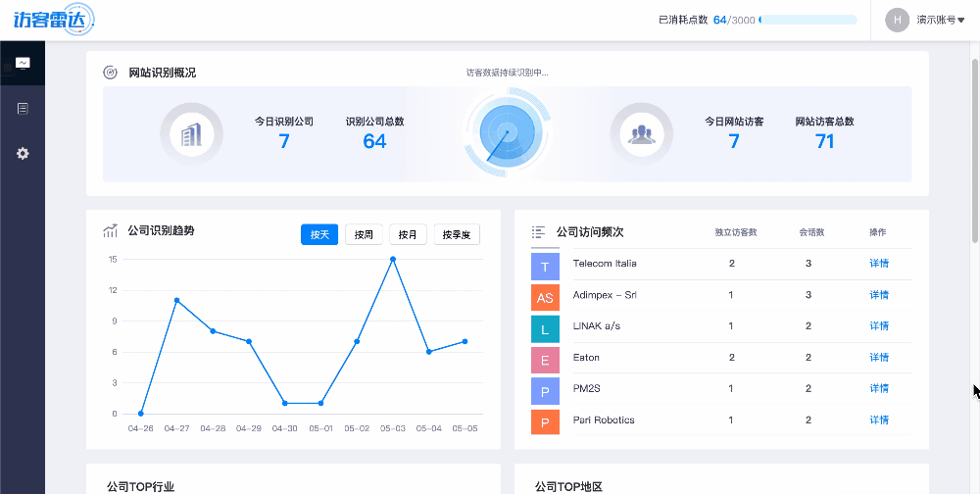The width and height of the screenshot is (980, 494).
Task: Click the company building icon
Action: pos(191,133)
